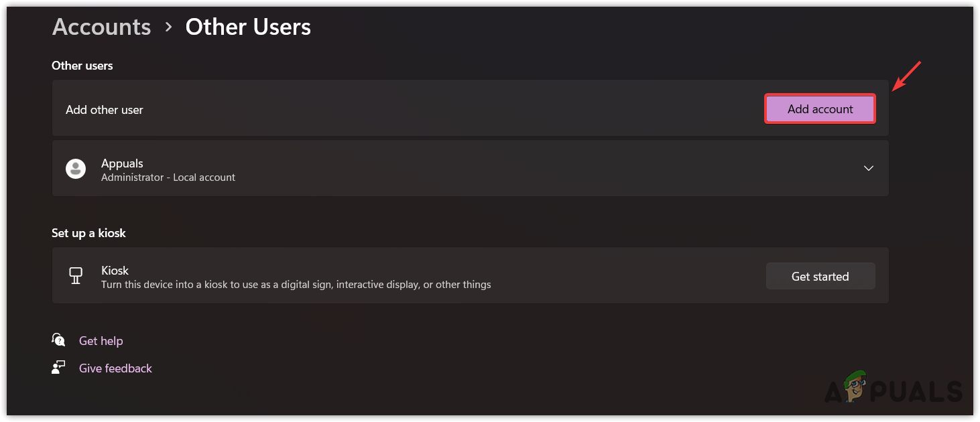Select the Appuals account name
This screenshot has height=422, width=980.
[122, 163]
